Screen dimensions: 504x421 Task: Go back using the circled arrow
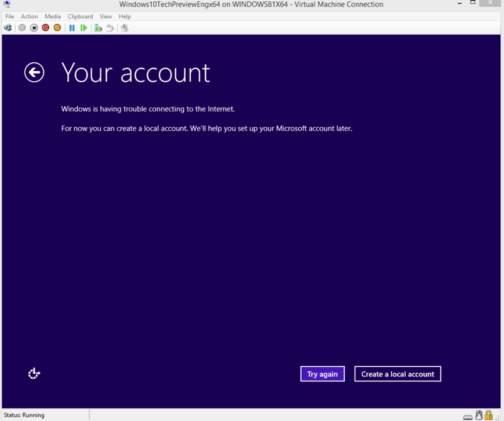pyautogui.click(x=34, y=72)
